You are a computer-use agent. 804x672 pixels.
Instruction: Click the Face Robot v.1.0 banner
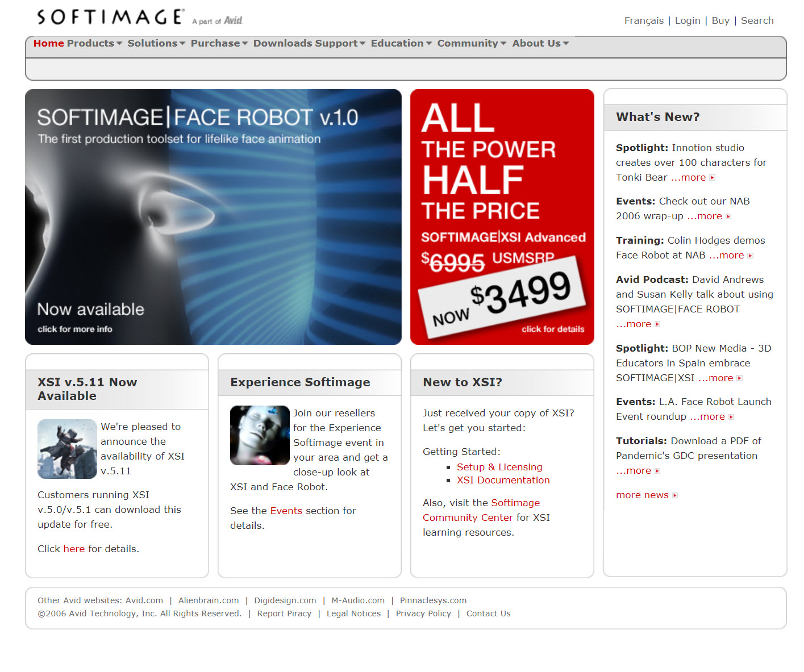tap(213, 216)
